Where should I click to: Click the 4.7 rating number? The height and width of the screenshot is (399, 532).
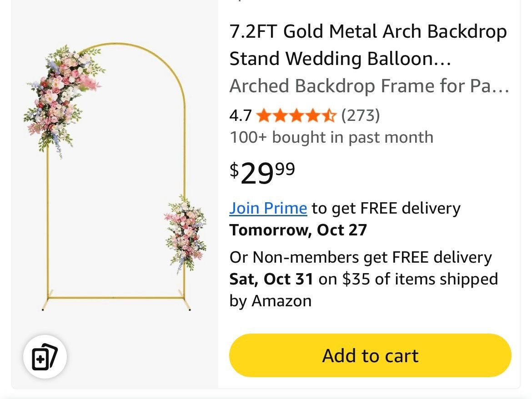coord(240,115)
